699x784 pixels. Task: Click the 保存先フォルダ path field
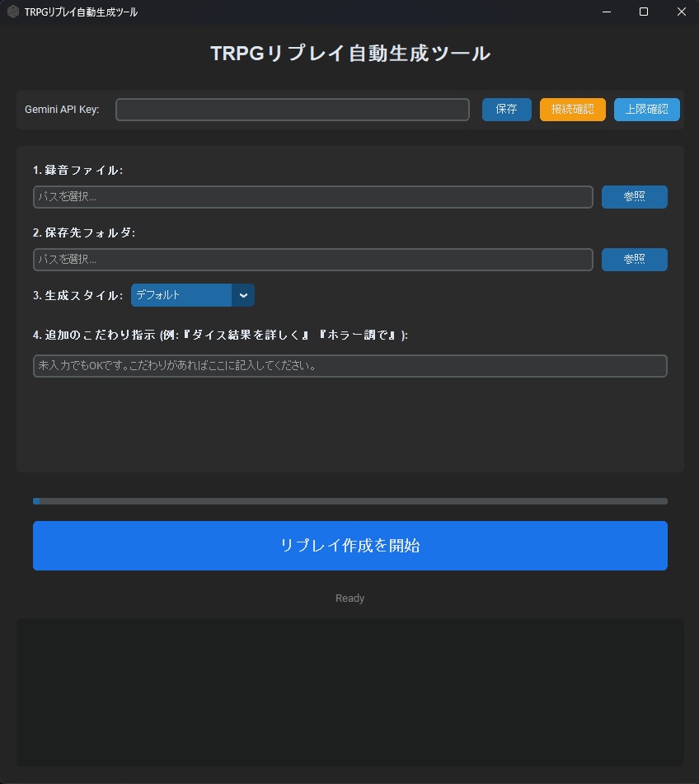pyautogui.click(x=312, y=259)
